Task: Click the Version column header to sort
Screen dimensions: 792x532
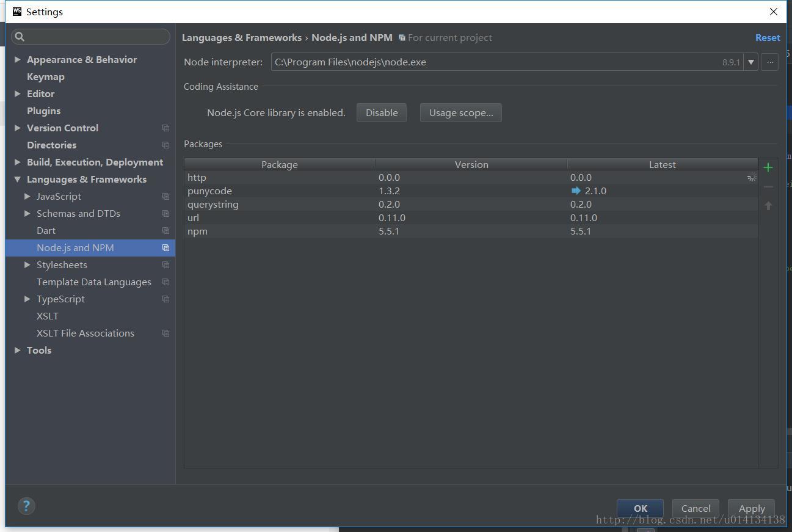Action: pos(471,164)
